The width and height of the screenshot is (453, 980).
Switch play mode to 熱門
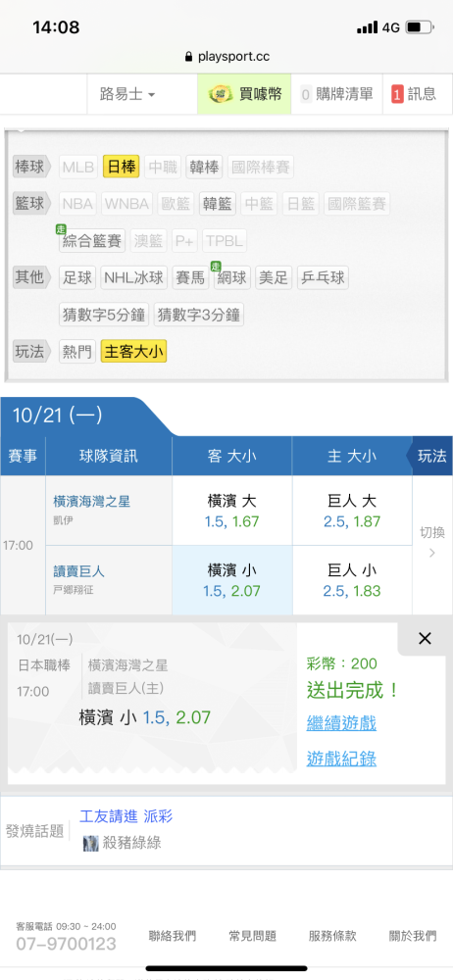(76, 352)
